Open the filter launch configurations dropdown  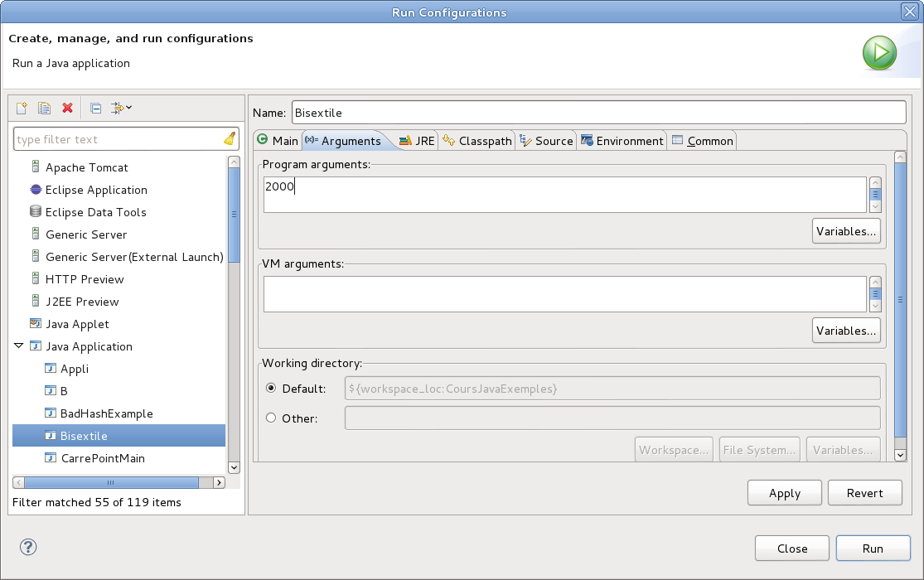pyautogui.click(x=121, y=108)
